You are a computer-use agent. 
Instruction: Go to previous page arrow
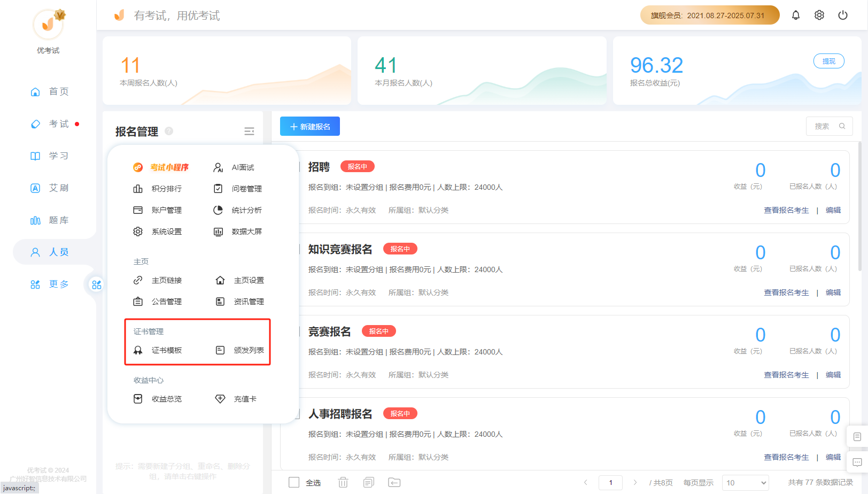click(x=586, y=482)
